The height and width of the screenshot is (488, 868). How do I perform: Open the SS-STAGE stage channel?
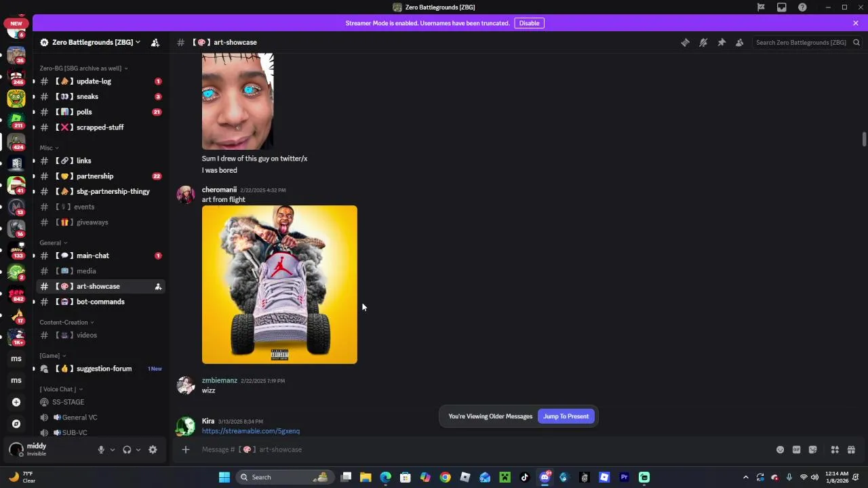click(x=100, y=402)
